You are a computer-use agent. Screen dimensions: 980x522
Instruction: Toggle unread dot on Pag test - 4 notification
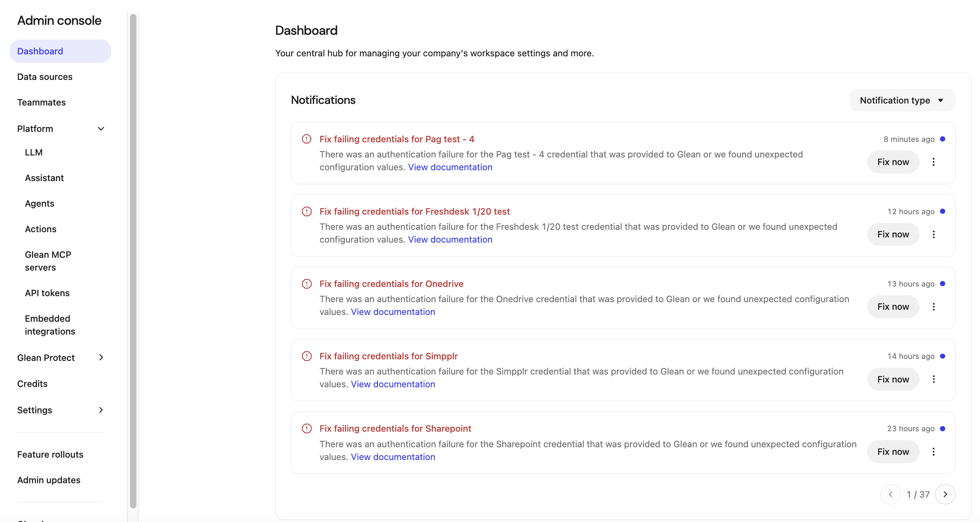943,139
